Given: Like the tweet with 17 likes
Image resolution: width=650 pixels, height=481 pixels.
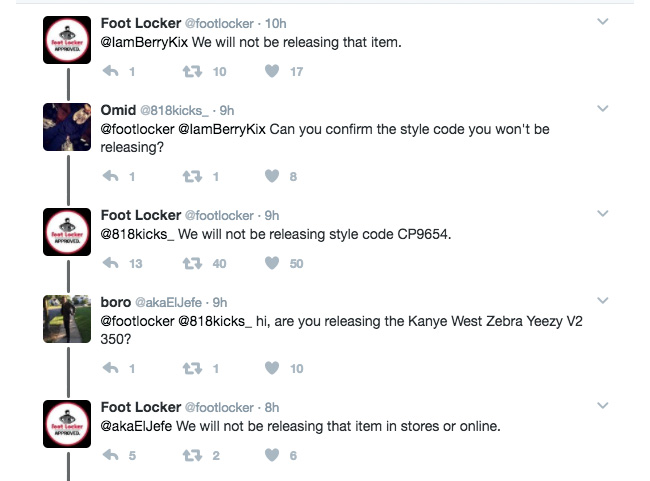Looking at the screenshot, I should tap(271, 71).
